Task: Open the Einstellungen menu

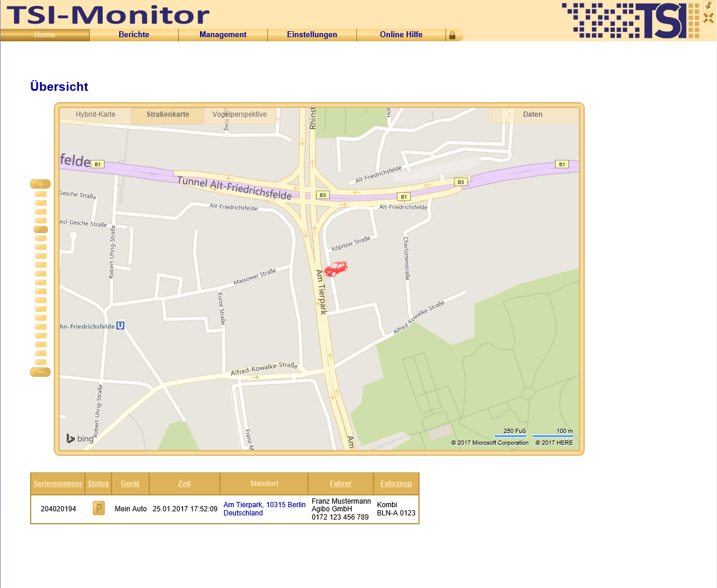Action: 312,35
